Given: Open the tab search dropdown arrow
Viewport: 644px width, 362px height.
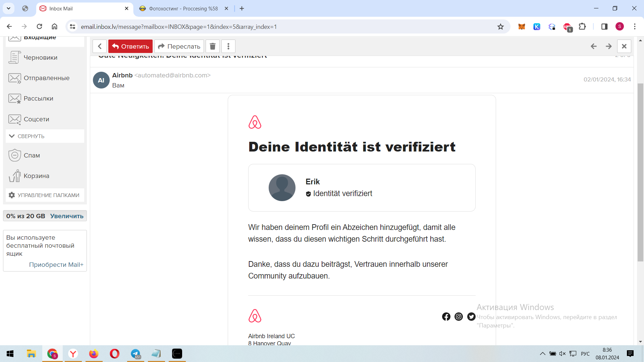Looking at the screenshot, I should coord(8,8).
